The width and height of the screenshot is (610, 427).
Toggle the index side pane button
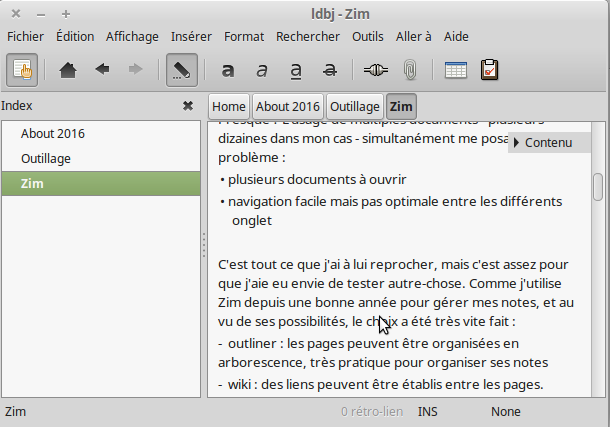(x=22, y=70)
